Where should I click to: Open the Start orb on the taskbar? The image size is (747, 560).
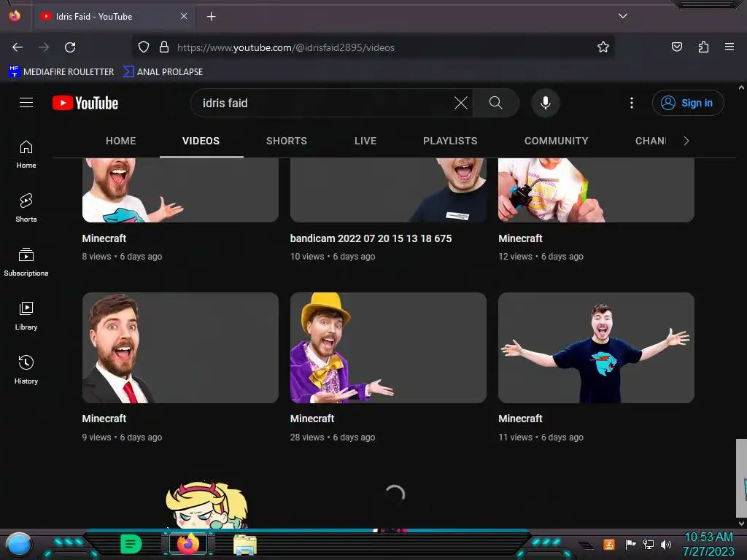(x=19, y=545)
